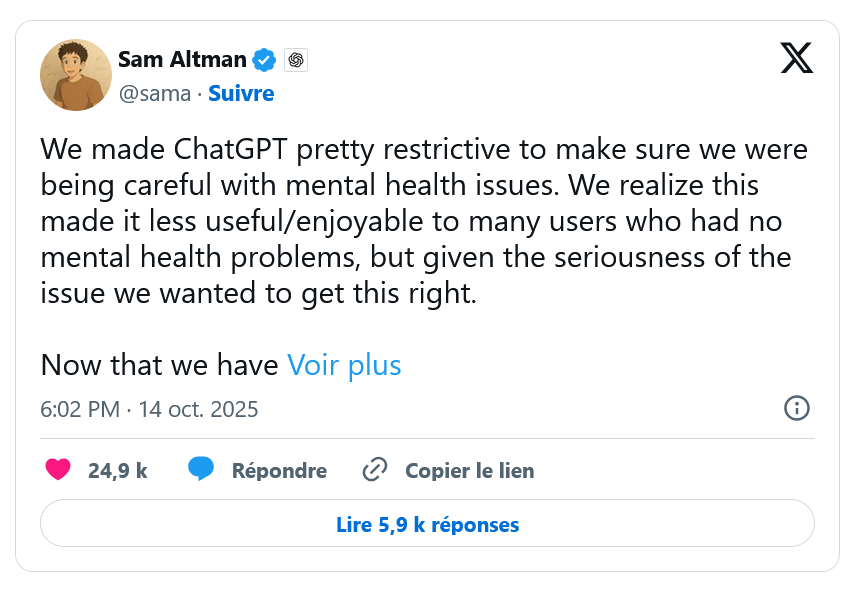Open the tweet information icon
Viewport: 858px width, 589px height.
coord(796,408)
